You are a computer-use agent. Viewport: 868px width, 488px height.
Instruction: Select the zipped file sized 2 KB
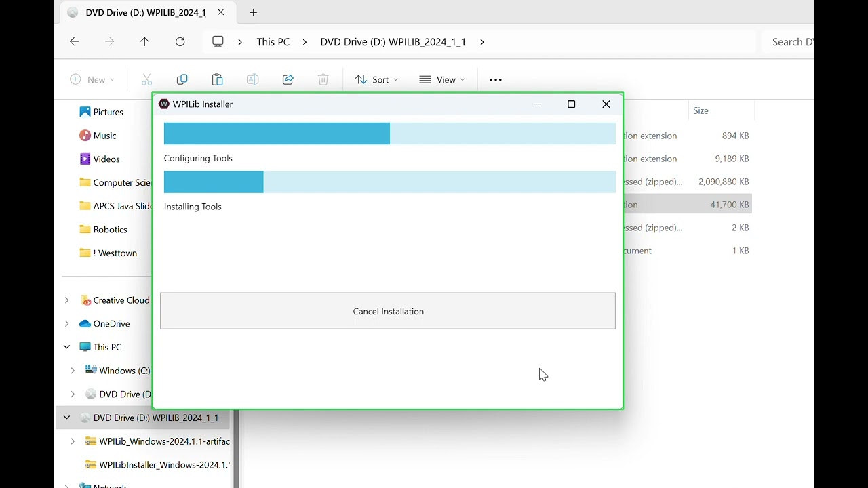point(688,228)
